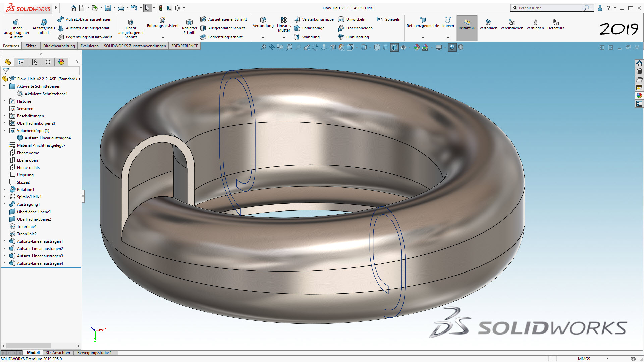This screenshot has width=644, height=362.
Task: Expand the SOLIDWORKS menu arrow beside logo
Action: tap(56, 8)
